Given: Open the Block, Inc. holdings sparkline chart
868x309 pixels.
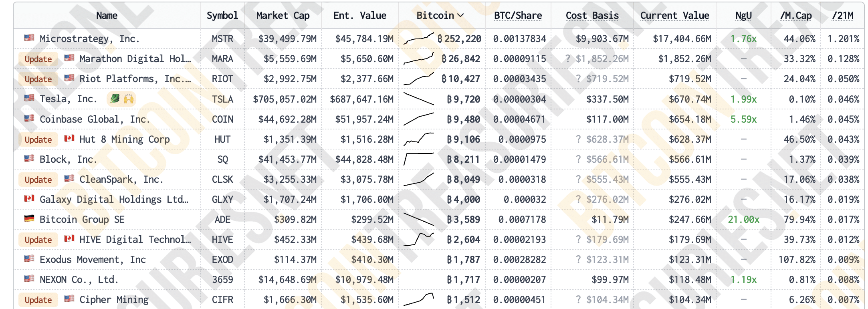Looking at the screenshot, I should pos(419,159).
